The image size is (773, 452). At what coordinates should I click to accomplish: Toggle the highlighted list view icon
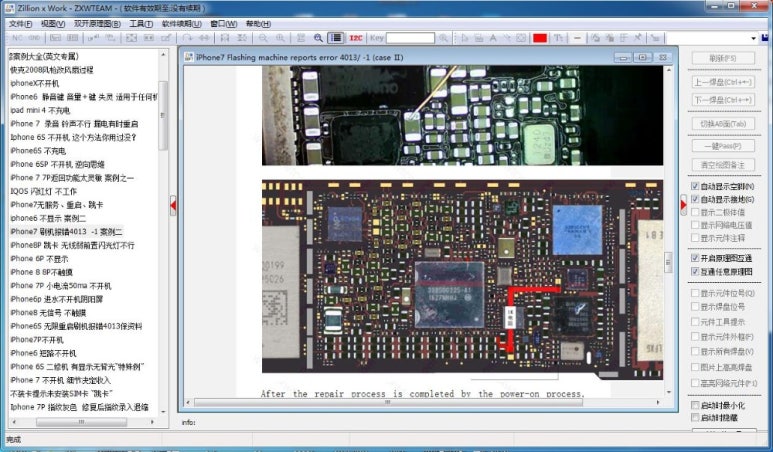336,38
